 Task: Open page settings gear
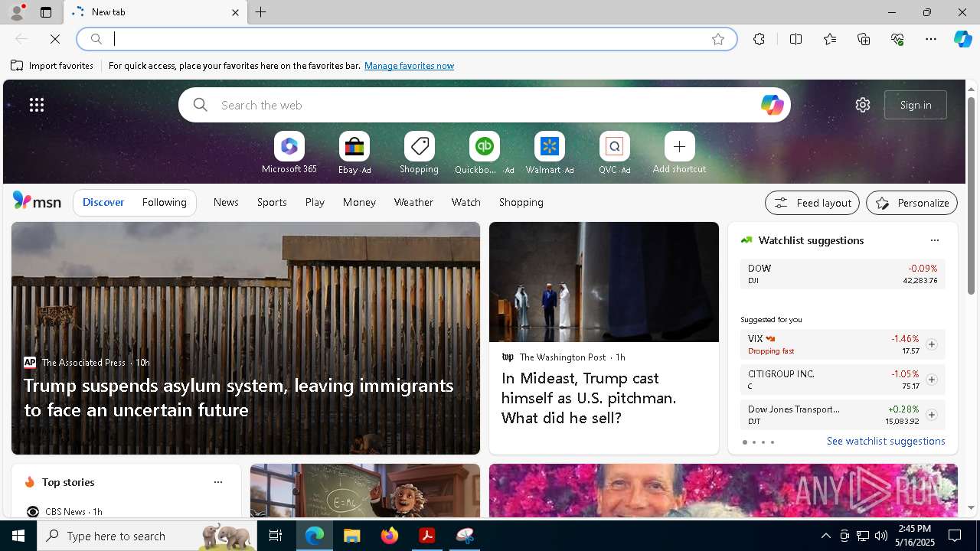(x=863, y=105)
